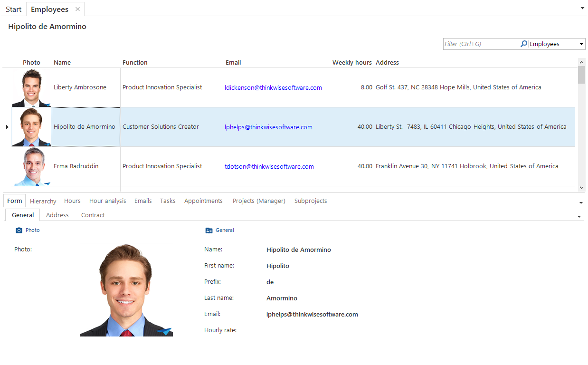
Task: Open the Employees filter dropdown
Action: [581, 44]
